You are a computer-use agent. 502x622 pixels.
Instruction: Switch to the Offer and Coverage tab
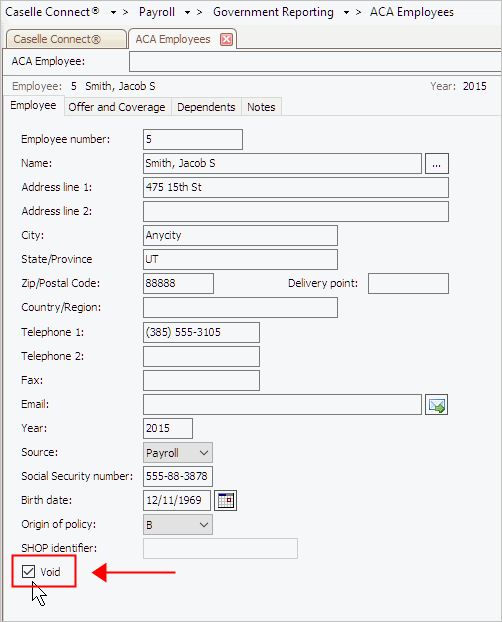tap(117, 107)
